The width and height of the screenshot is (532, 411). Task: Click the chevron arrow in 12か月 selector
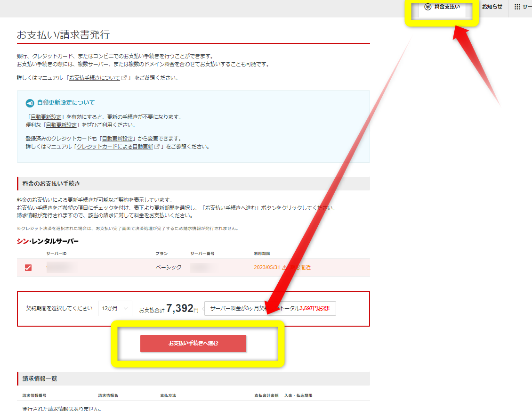126,309
